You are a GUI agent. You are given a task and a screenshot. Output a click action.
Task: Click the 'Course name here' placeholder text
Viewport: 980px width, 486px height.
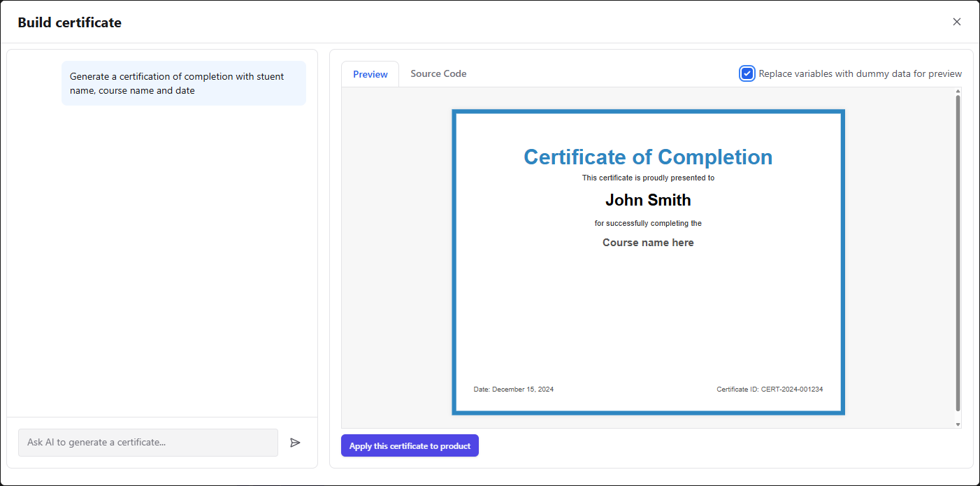point(648,243)
